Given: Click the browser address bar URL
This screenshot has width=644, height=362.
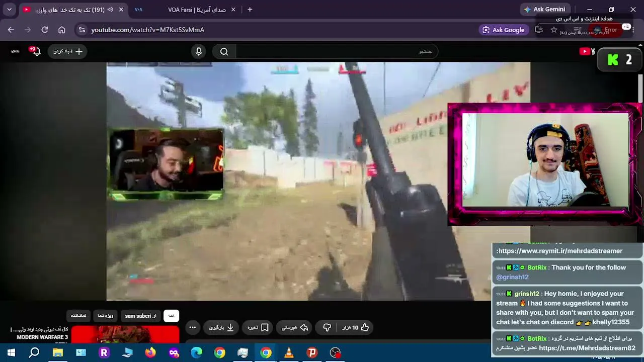Looking at the screenshot, I should point(147,30).
